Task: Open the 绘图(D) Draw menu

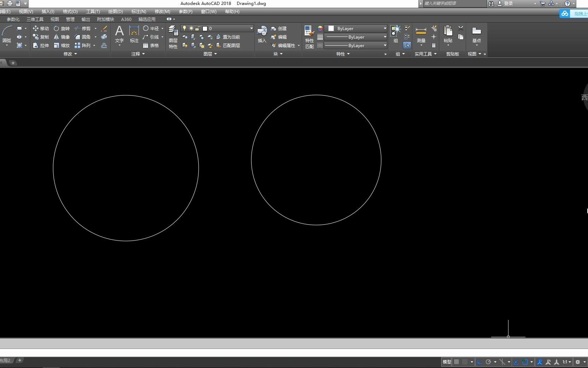Action: point(116,12)
